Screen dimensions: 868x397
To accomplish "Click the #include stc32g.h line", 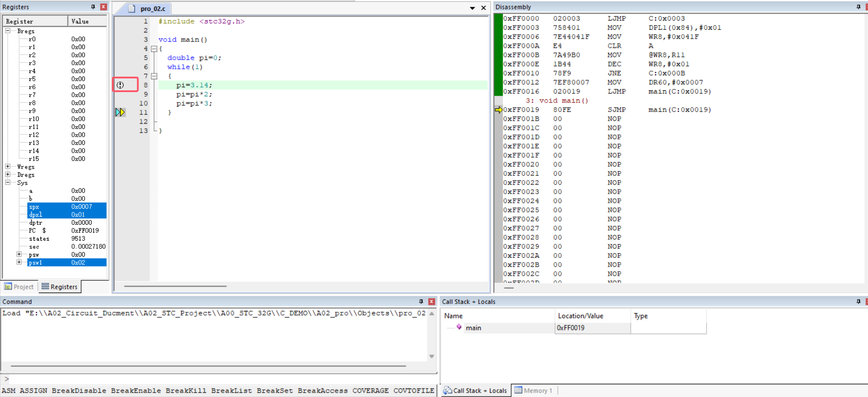I will click(x=201, y=21).
